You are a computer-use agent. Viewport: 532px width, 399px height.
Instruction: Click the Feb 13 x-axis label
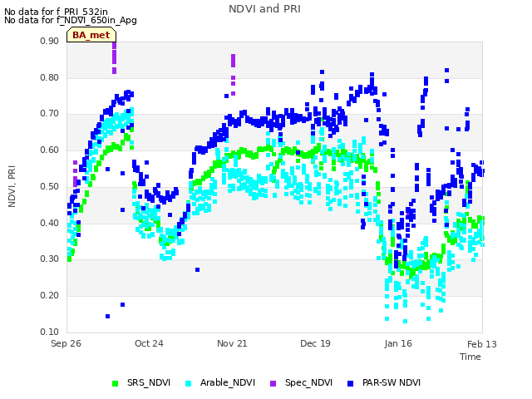click(482, 344)
